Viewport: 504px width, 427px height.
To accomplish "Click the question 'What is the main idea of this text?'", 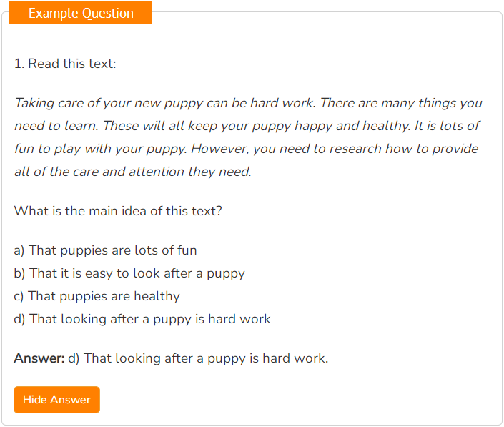I will [x=118, y=211].
